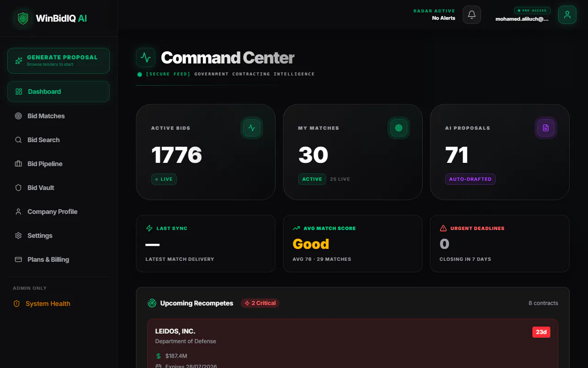Open Bid Search page
Viewport: 588px width, 368px height.
click(x=58, y=140)
